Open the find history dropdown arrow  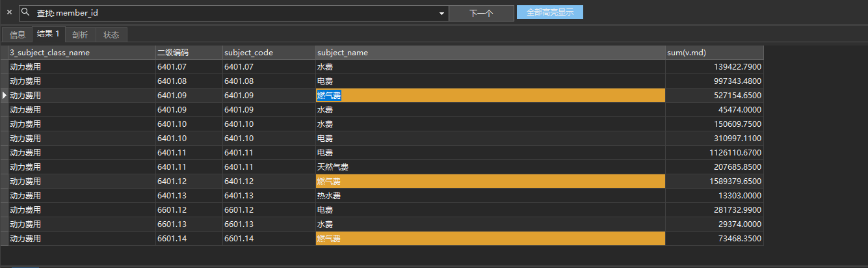442,13
